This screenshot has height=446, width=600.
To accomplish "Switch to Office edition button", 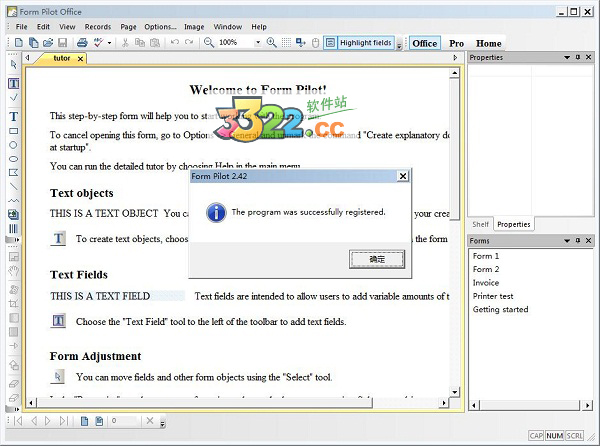I will [x=425, y=43].
